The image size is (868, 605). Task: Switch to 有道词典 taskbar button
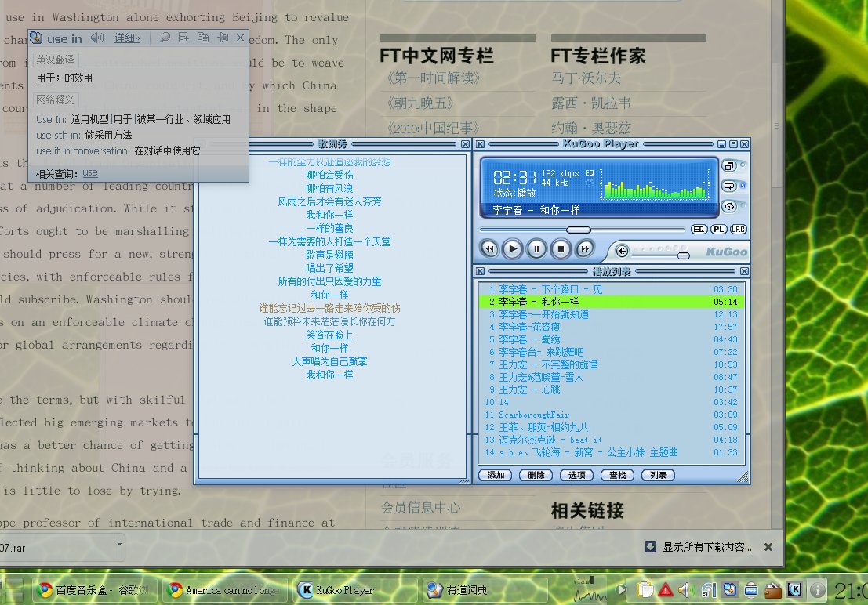click(485, 590)
